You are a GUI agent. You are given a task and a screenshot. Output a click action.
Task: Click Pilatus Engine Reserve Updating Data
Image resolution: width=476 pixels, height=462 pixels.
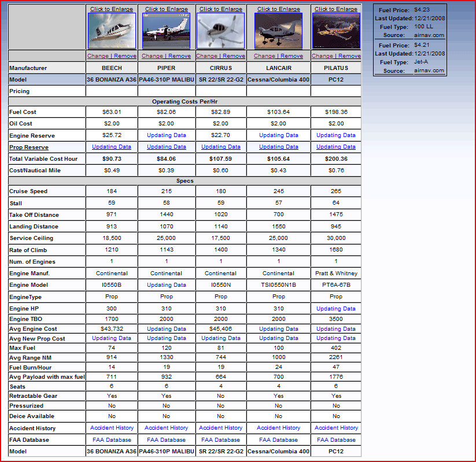pos(336,135)
